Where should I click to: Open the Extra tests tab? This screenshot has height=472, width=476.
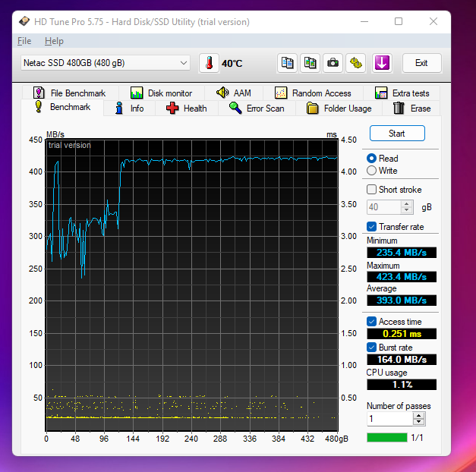(x=402, y=93)
